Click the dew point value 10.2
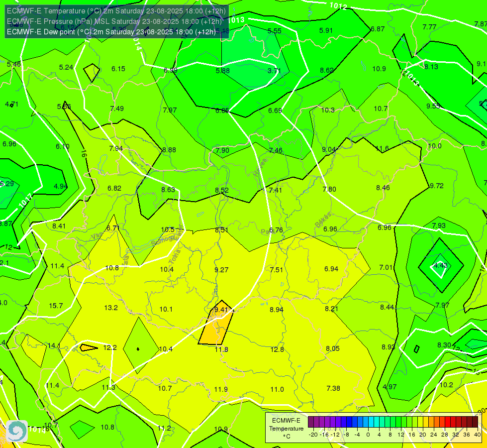 point(446,385)
